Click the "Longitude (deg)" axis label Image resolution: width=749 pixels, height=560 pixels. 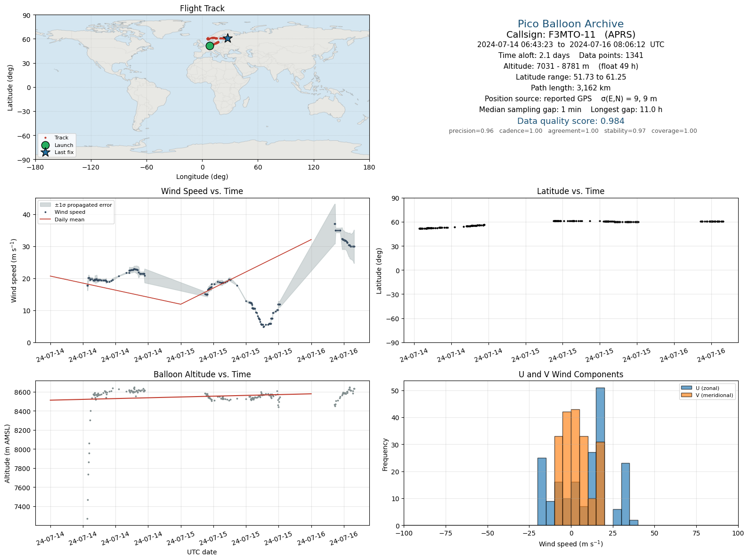point(202,177)
